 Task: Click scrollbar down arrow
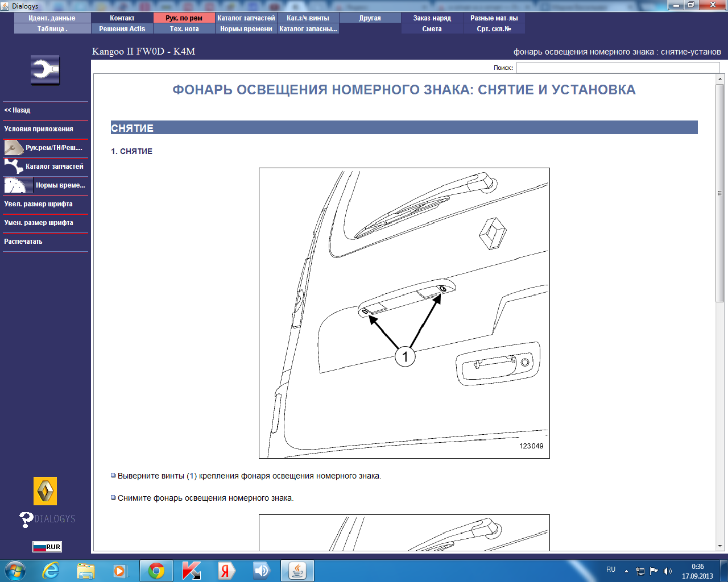(719, 546)
